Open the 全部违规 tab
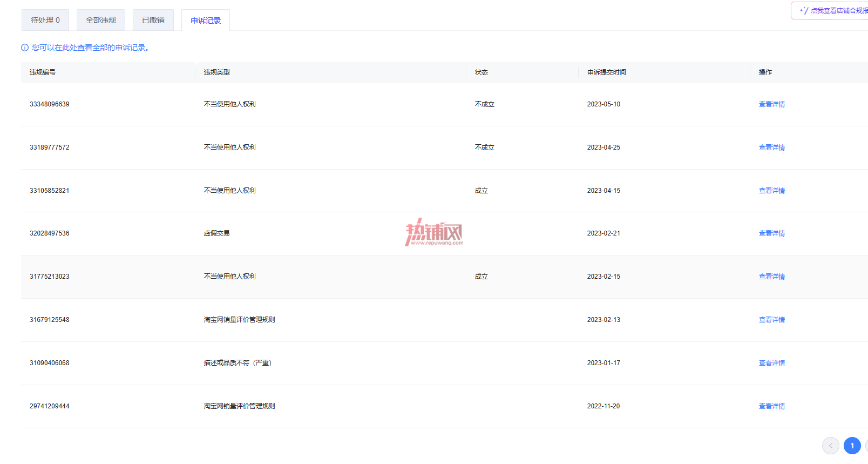Image resolution: width=868 pixels, height=464 pixels. [101, 20]
